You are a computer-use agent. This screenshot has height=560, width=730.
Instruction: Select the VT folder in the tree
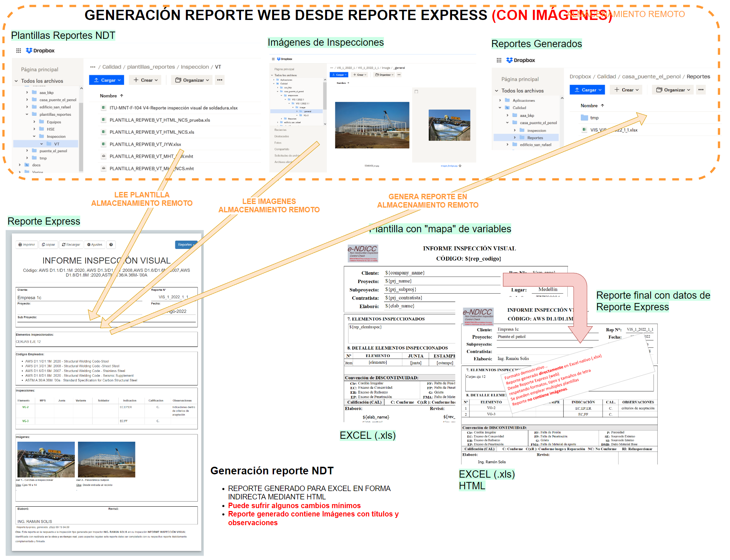57,144
